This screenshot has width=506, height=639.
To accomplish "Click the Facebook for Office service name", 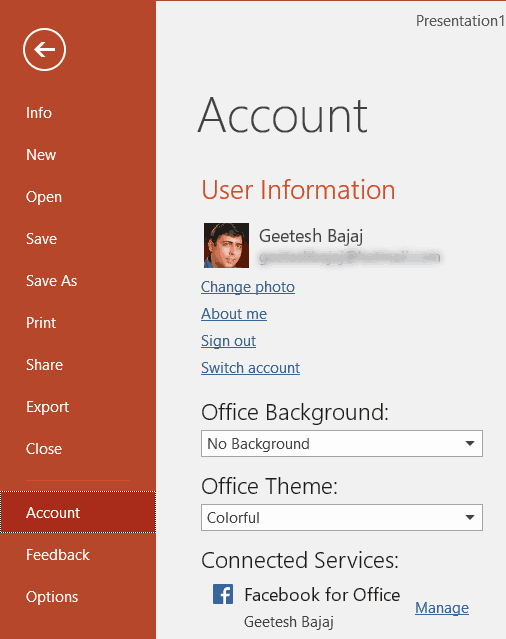I will pos(322,595).
